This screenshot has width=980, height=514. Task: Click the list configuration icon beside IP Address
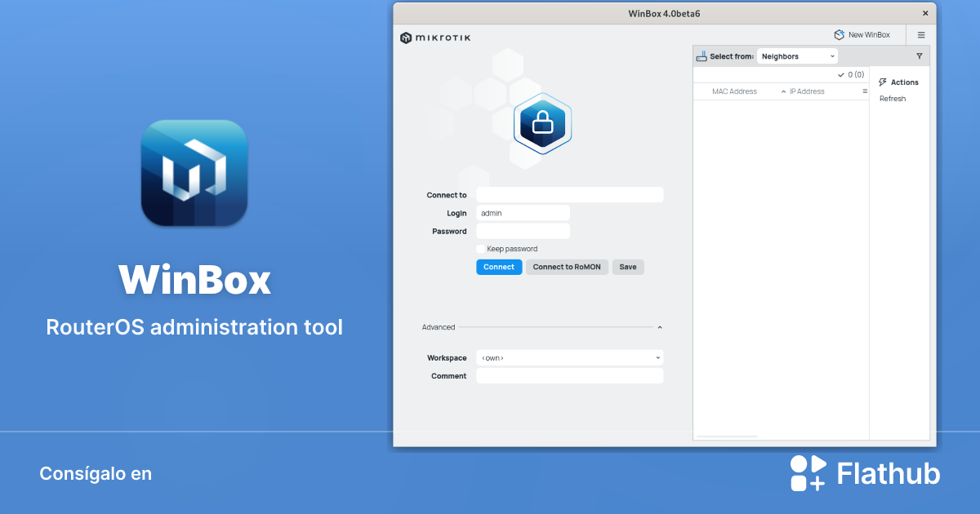point(865,91)
